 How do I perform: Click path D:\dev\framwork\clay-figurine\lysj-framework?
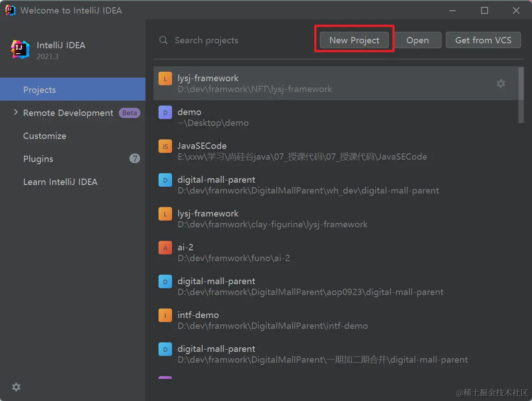coord(272,224)
